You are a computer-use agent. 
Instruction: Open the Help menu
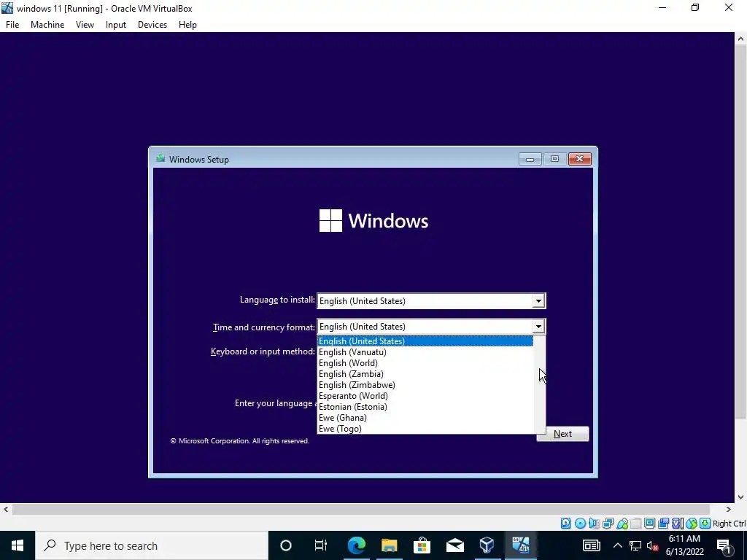[x=187, y=25]
